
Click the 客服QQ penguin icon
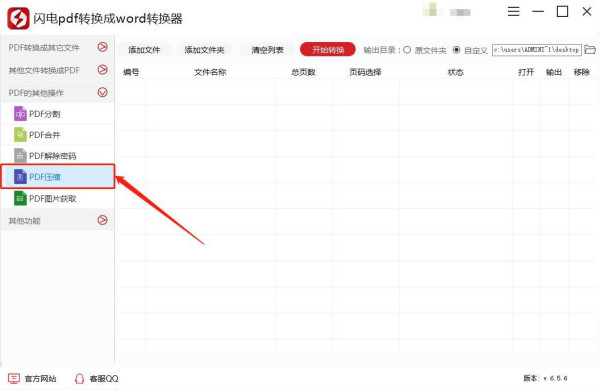pyautogui.click(x=79, y=379)
